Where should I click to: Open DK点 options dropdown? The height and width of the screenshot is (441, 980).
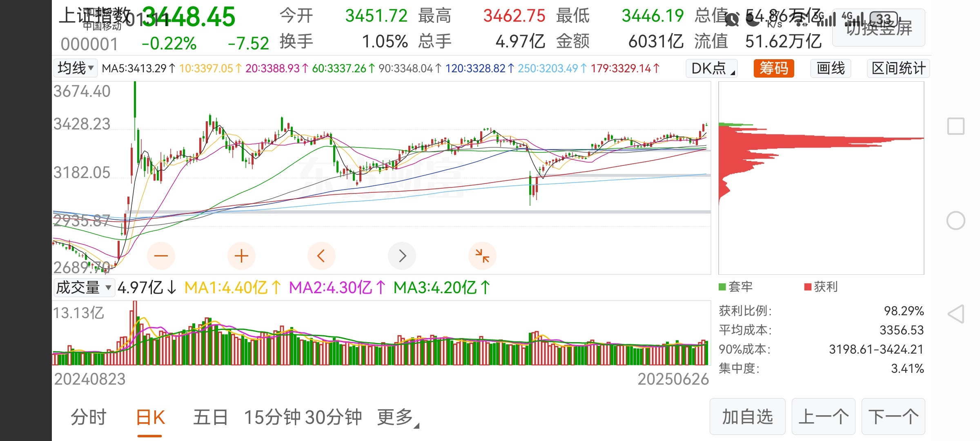point(712,68)
